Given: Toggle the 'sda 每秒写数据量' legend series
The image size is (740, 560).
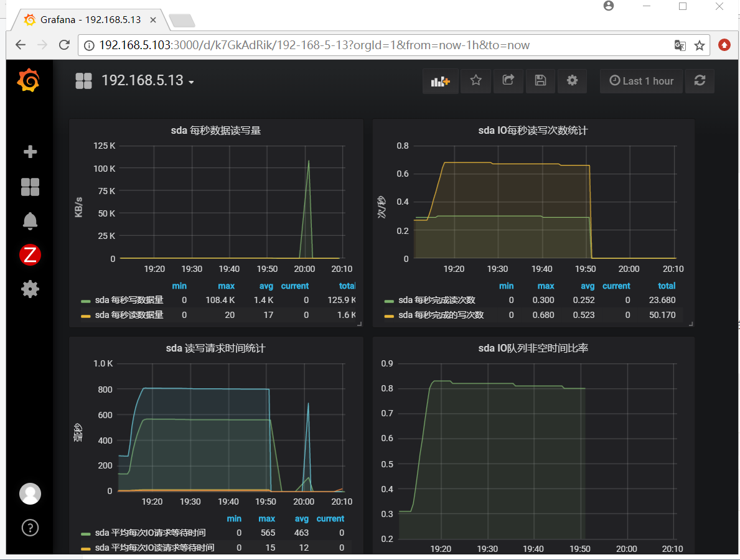Looking at the screenshot, I should click(129, 300).
